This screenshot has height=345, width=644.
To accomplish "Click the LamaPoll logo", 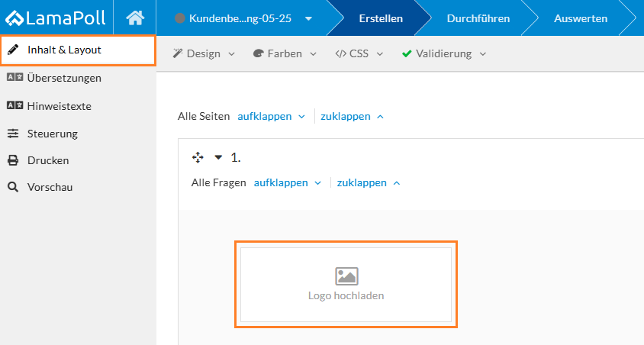I will click(56, 18).
